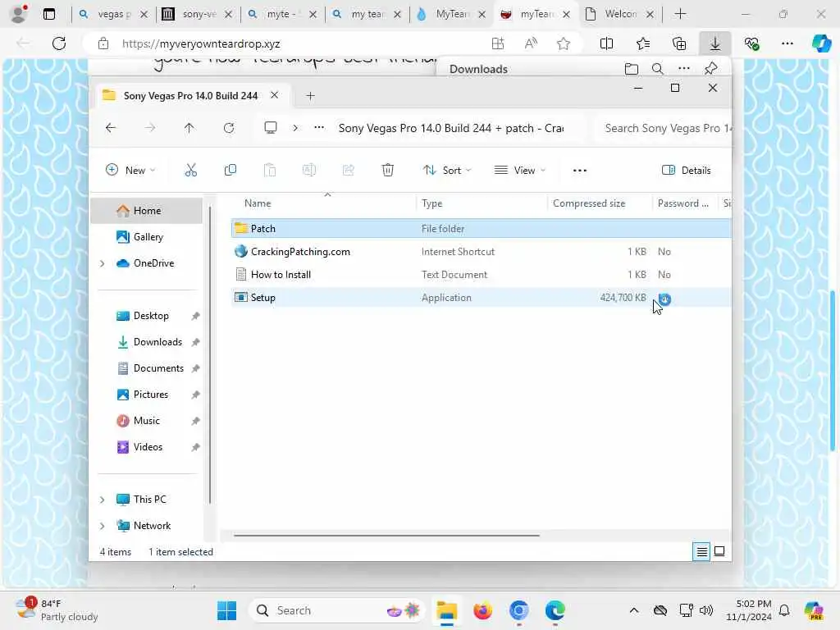Click the Share icon in Explorer toolbar

(x=348, y=171)
